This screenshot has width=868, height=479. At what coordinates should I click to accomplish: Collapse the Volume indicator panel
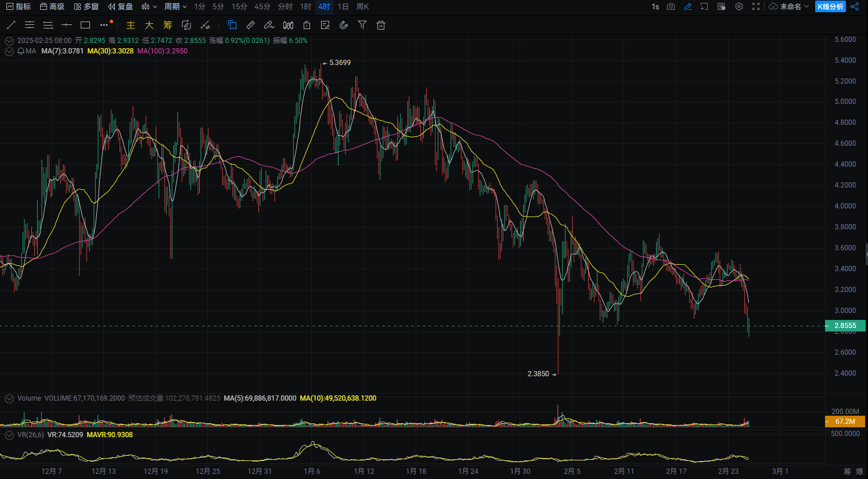coord(9,398)
